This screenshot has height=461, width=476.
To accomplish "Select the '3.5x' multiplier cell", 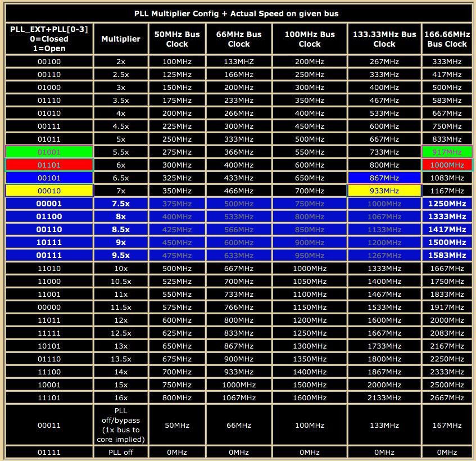I will click(x=121, y=101).
